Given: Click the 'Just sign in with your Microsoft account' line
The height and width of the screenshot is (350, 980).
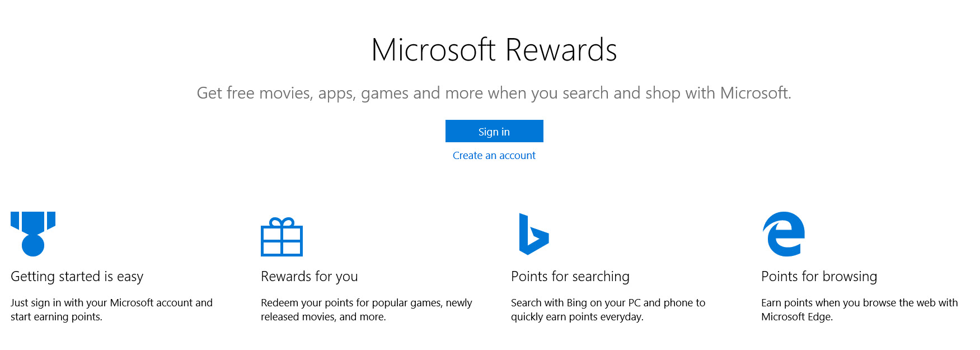Looking at the screenshot, I should (112, 303).
